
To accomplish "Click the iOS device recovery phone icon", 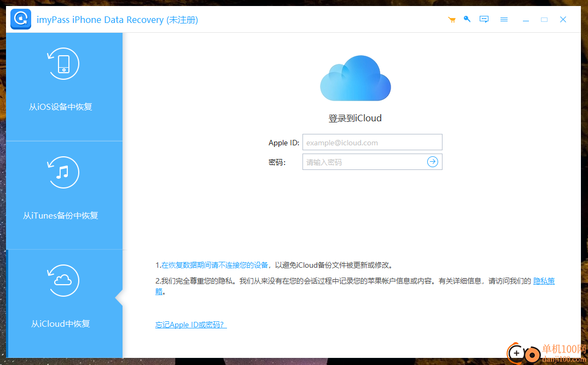I will 63,64.
